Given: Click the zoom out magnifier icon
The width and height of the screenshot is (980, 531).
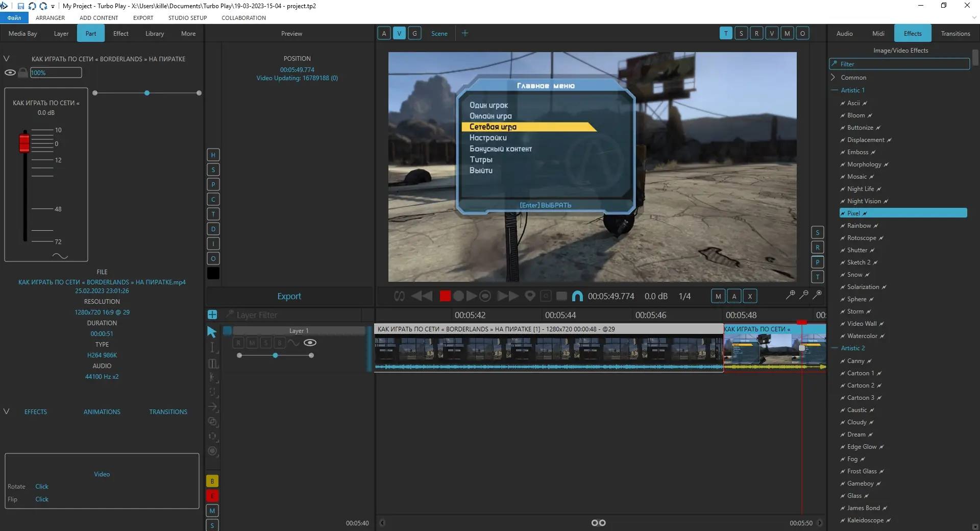Looking at the screenshot, I should point(803,295).
